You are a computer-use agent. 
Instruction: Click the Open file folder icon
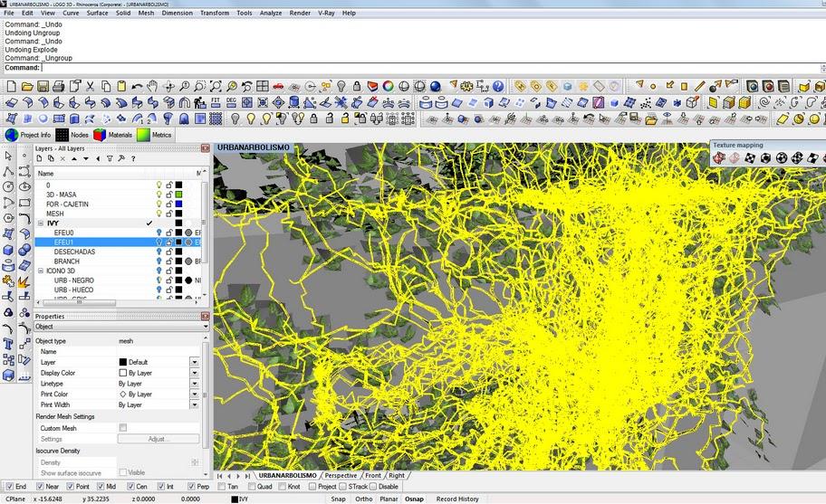[x=27, y=86]
